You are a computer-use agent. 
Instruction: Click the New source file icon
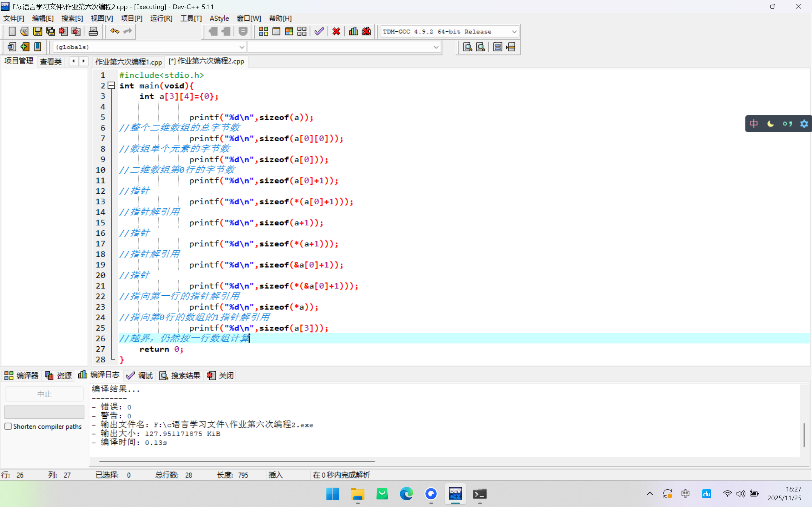click(12, 31)
